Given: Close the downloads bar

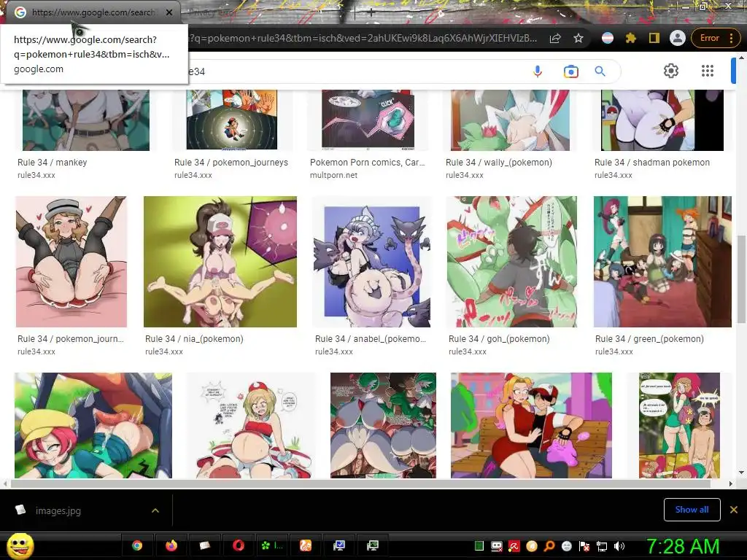Looking at the screenshot, I should click(x=734, y=510).
